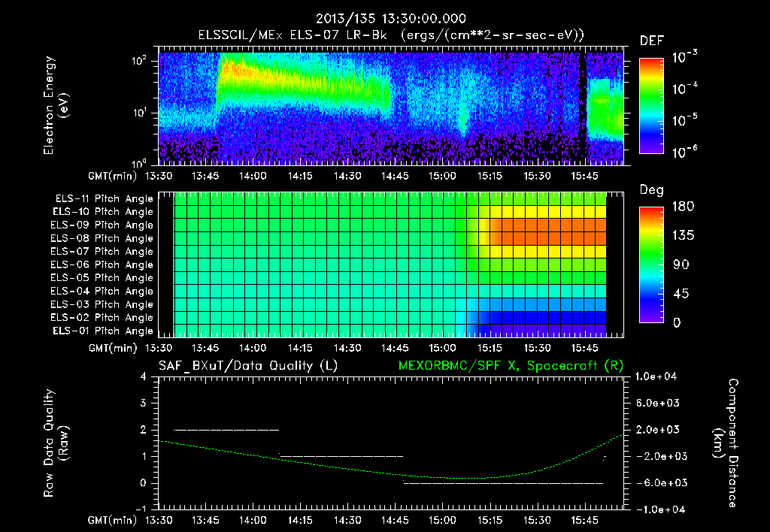Click the data quality line at level 2
The image size is (770, 532).
(226, 430)
